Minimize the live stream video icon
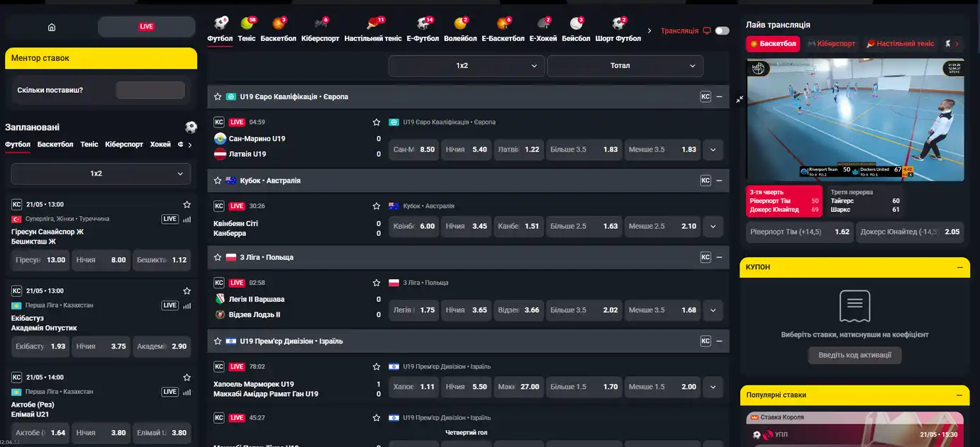 pyautogui.click(x=740, y=99)
